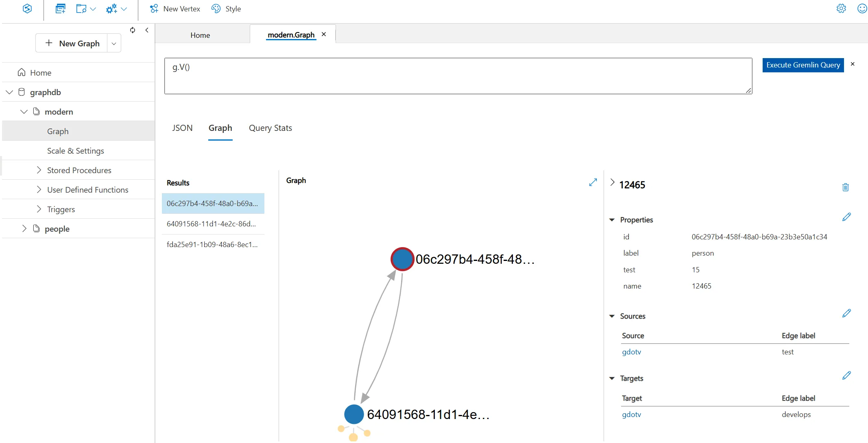Open the Query Stats tab
868x443 pixels.
coord(270,128)
